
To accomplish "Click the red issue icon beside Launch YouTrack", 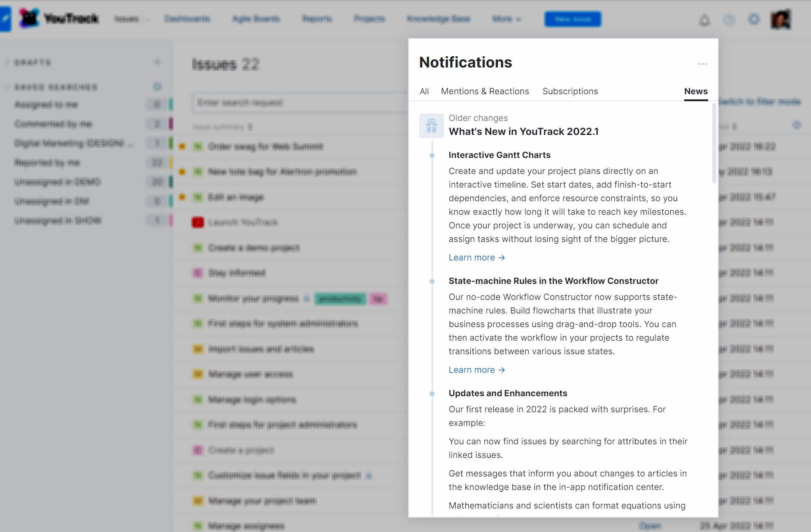I will 198,223.
